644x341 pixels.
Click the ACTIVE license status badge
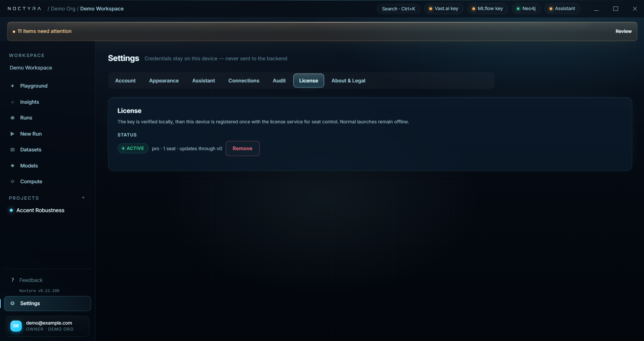[x=133, y=148]
